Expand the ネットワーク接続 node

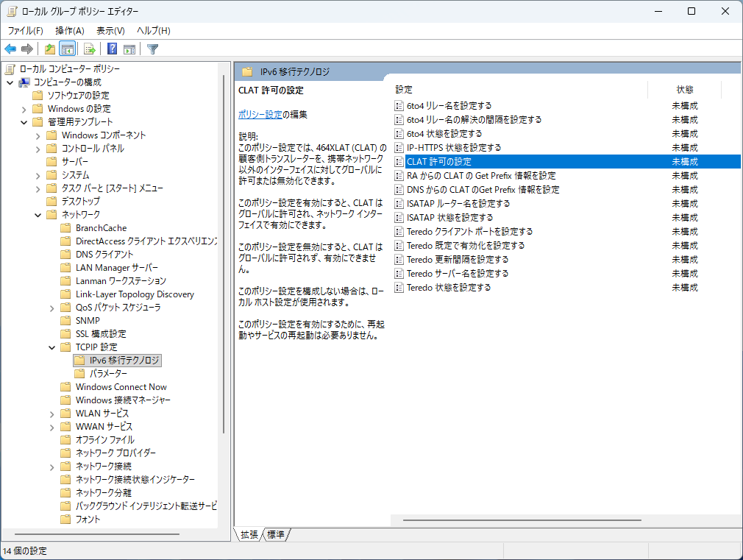pos(52,467)
